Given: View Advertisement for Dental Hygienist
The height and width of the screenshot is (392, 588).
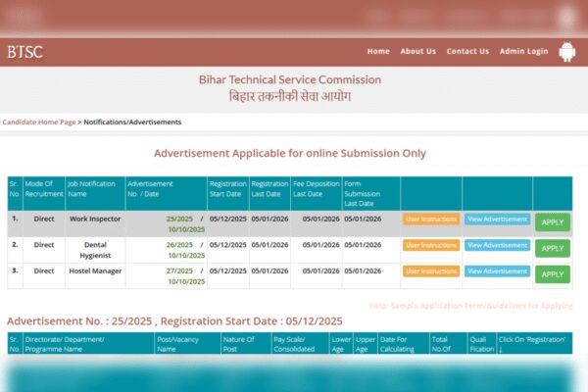Looking at the screenshot, I should tap(497, 245).
